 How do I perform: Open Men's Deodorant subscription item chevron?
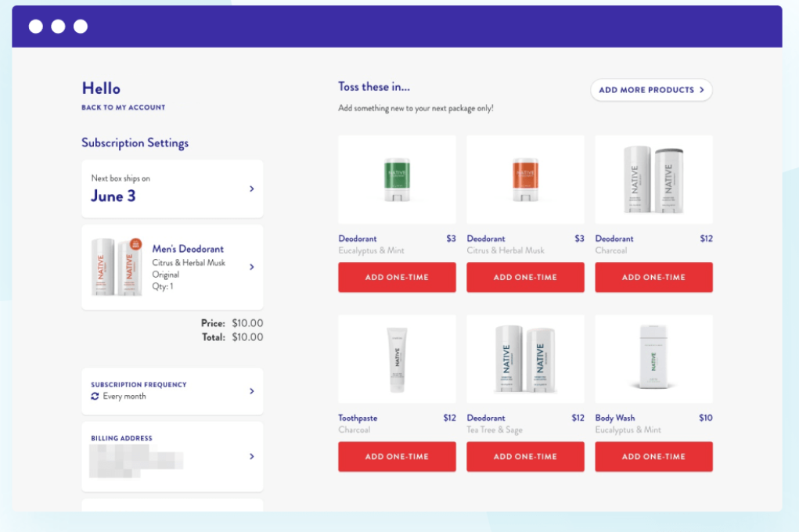(x=252, y=267)
